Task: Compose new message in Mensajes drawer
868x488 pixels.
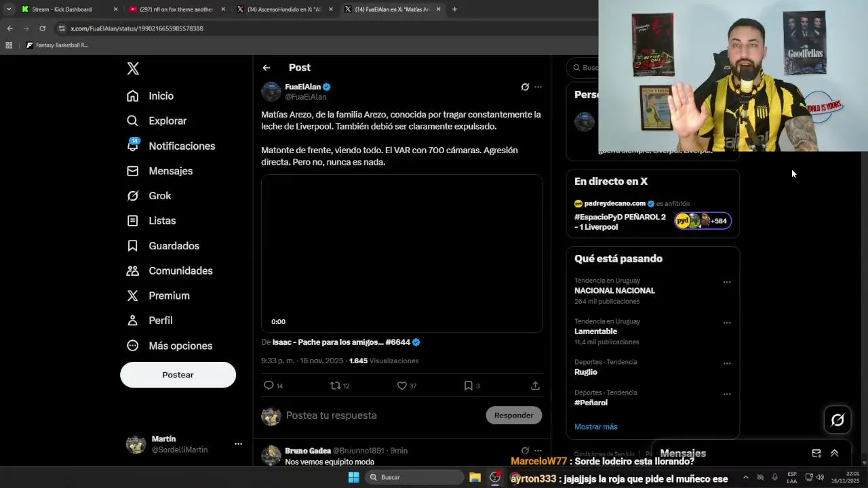Action: tap(816, 453)
